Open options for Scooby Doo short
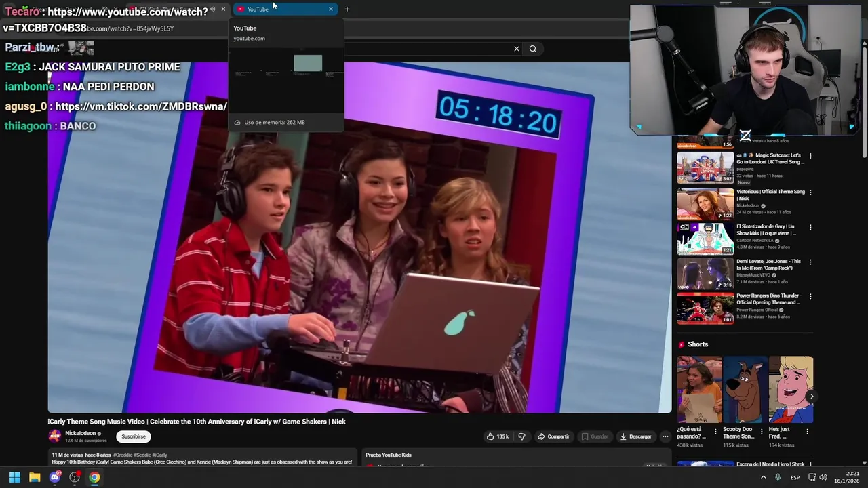Image resolution: width=868 pixels, height=488 pixels. pyautogui.click(x=761, y=431)
